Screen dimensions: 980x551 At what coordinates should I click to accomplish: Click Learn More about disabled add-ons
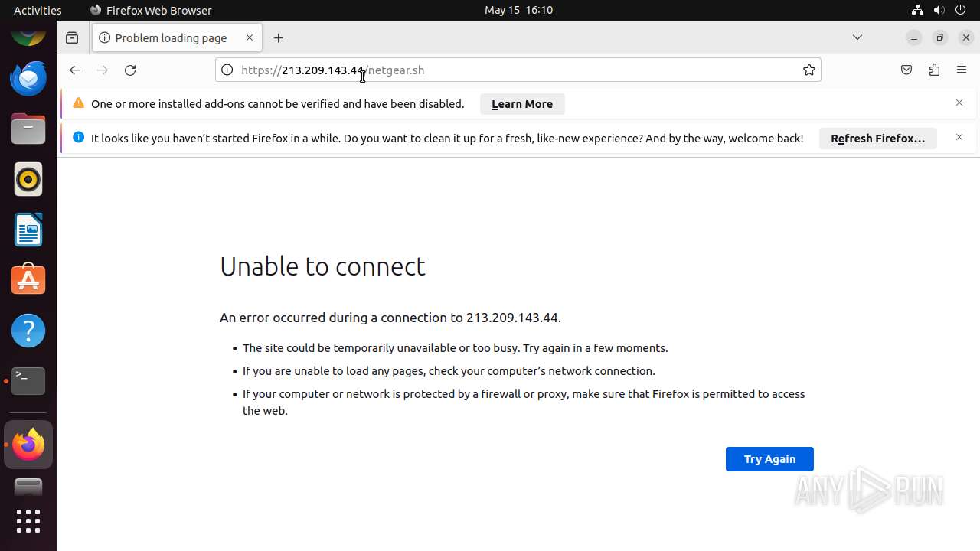522,104
